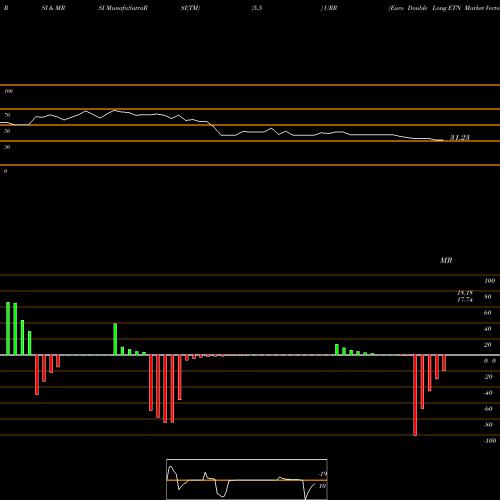
Task: Click the RSI axis label 50
Action: (x=7, y=131)
